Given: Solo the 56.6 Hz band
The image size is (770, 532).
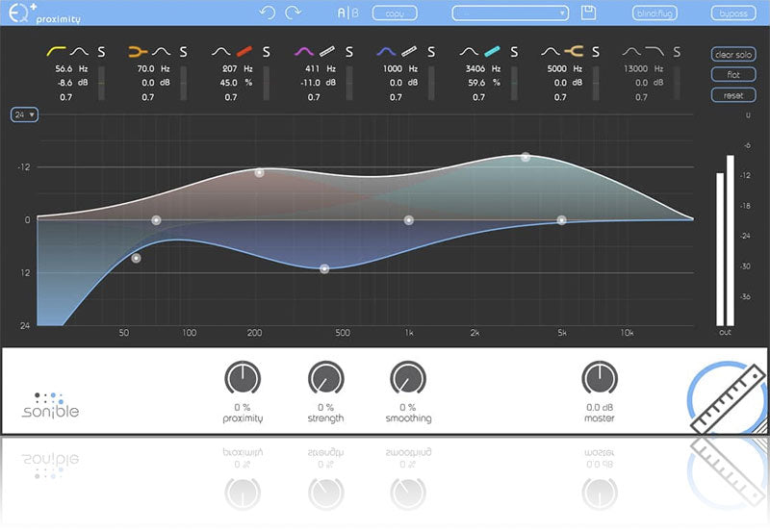Looking at the screenshot, I should (101, 52).
